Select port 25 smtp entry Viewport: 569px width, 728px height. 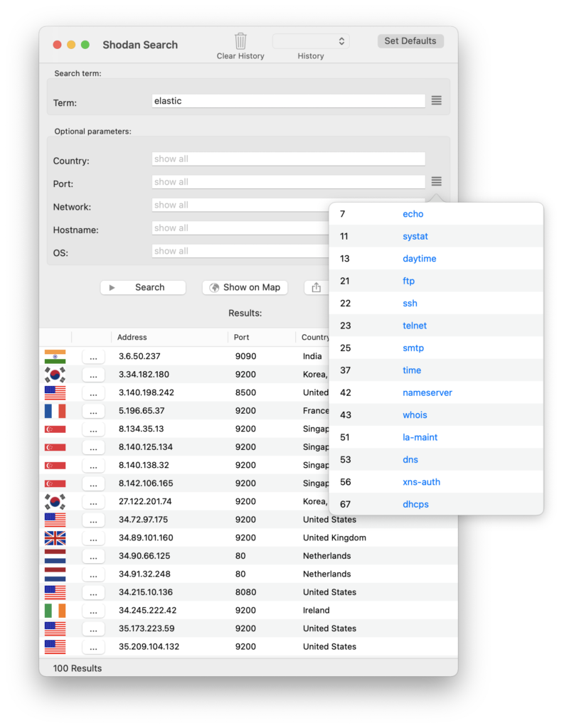click(436, 348)
